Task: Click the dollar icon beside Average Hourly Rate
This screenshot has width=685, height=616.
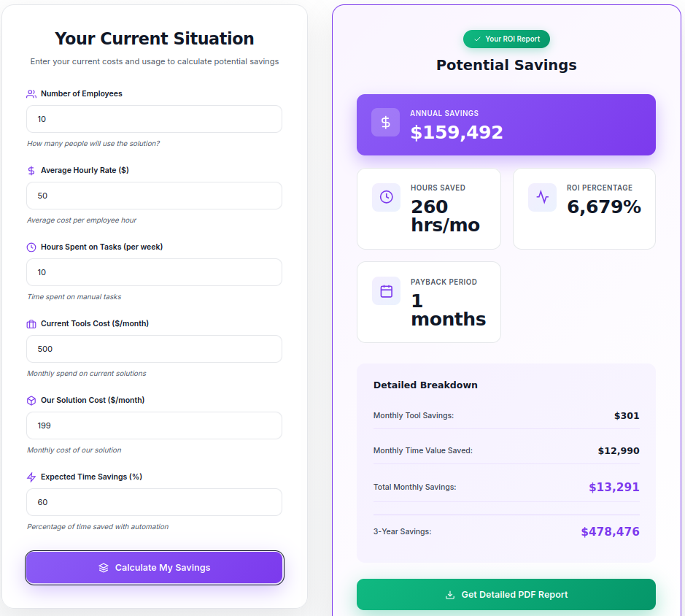Action: (x=31, y=171)
